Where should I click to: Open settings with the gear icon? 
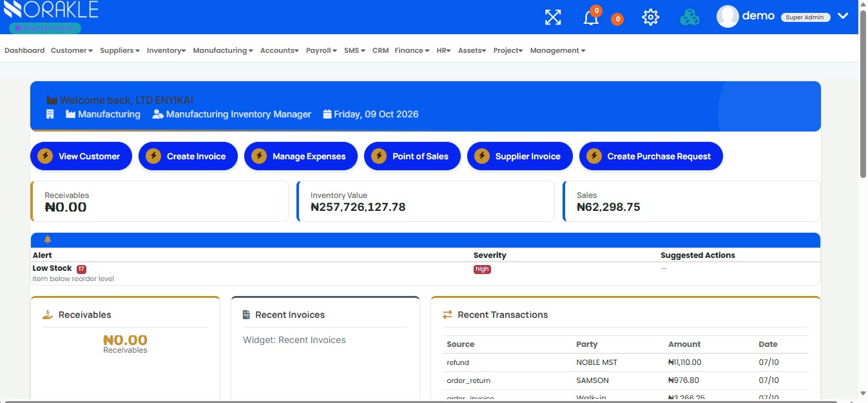[651, 17]
